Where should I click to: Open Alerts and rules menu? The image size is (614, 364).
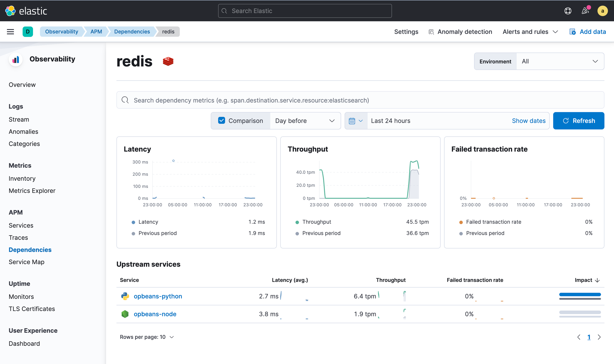tap(530, 32)
